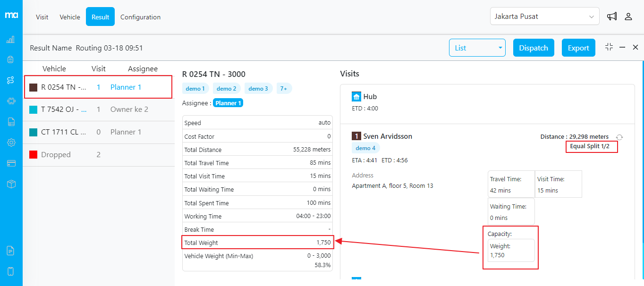Open the user profile icon
The height and width of the screenshot is (286, 644).
coord(628,17)
